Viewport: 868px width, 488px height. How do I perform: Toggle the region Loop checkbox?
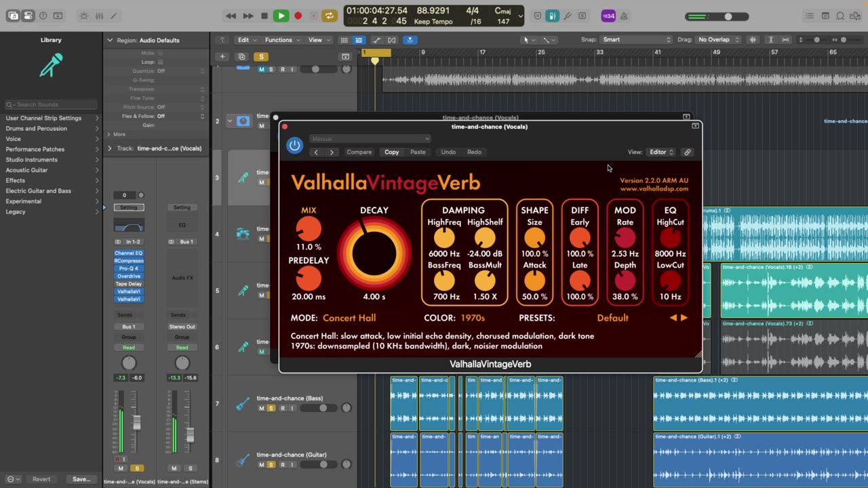click(x=161, y=62)
